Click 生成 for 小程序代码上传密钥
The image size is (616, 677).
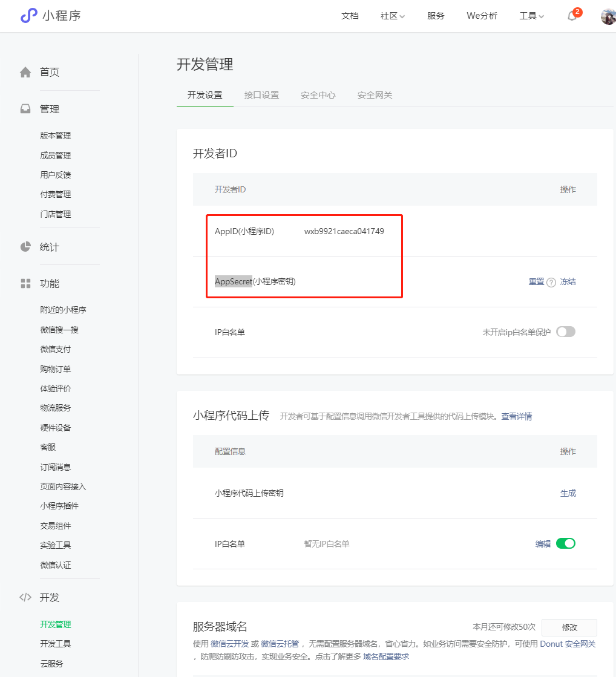tap(568, 493)
